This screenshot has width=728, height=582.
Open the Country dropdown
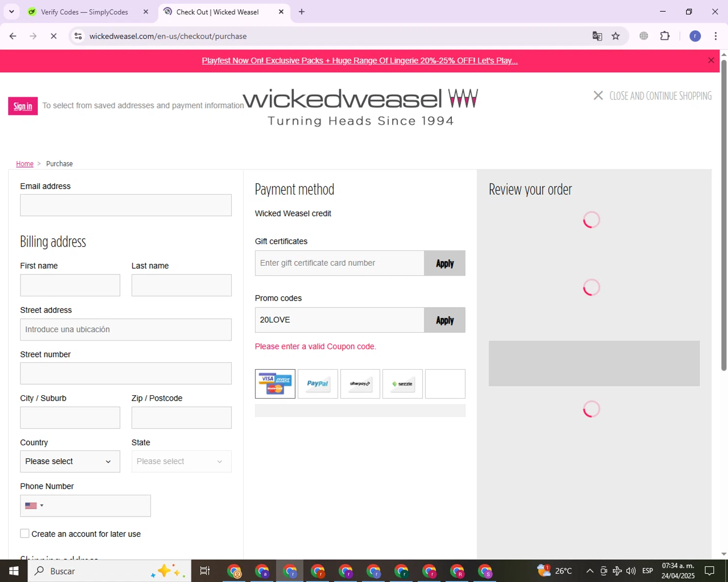[70, 461]
